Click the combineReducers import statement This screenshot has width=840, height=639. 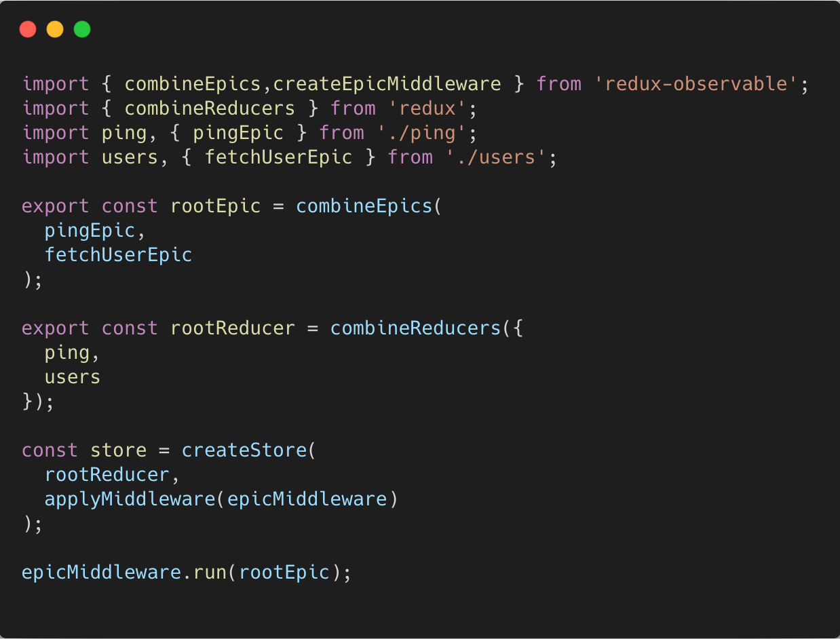pos(209,108)
